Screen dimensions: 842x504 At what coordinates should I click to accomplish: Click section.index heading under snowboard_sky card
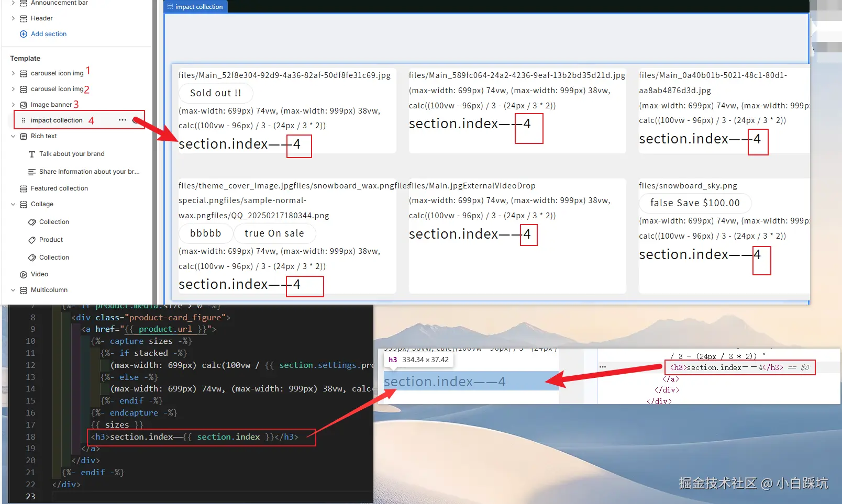[700, 254]
